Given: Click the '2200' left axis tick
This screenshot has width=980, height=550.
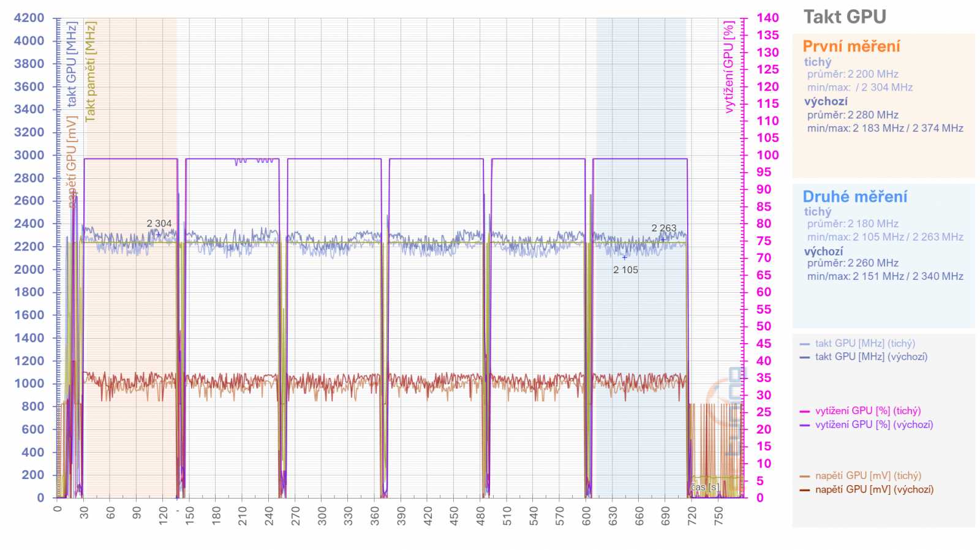Looking at the screenshot, I should [x=29, y=246].
